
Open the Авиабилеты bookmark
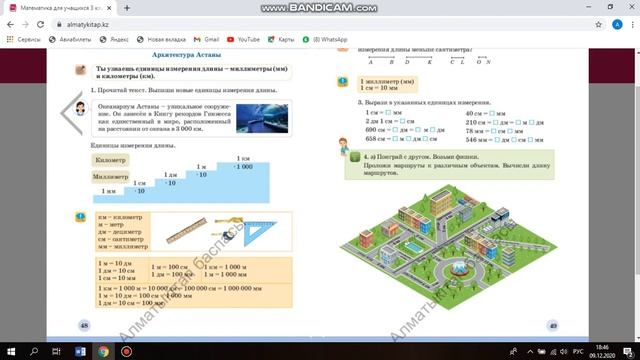coord(70,39)
